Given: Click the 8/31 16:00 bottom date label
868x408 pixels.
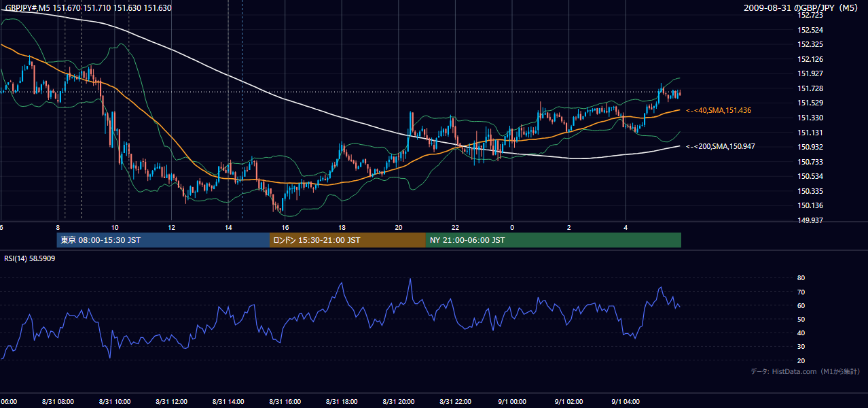Looking at the screenshot, I should point(285,401).
